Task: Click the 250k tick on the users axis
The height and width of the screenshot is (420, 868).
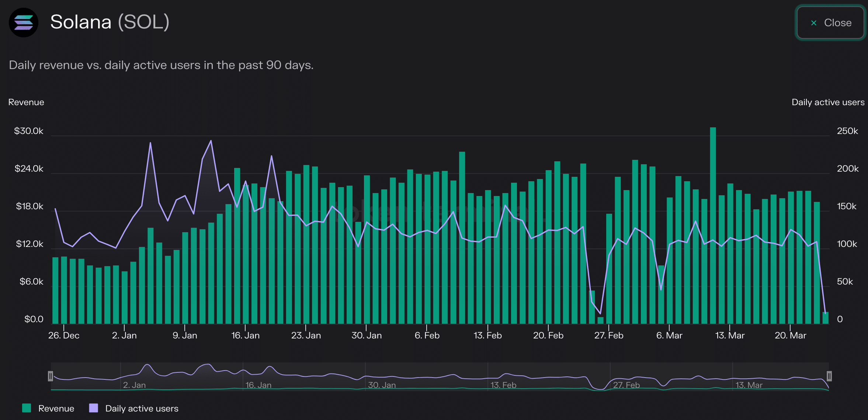Action: pyautogui.click(x=847, y=131)
